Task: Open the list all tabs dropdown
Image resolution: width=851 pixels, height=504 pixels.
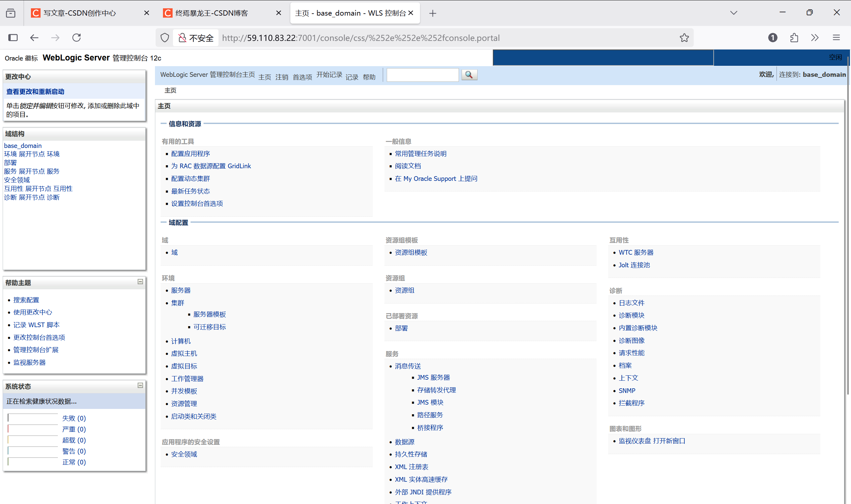Action: click(734, 13)
